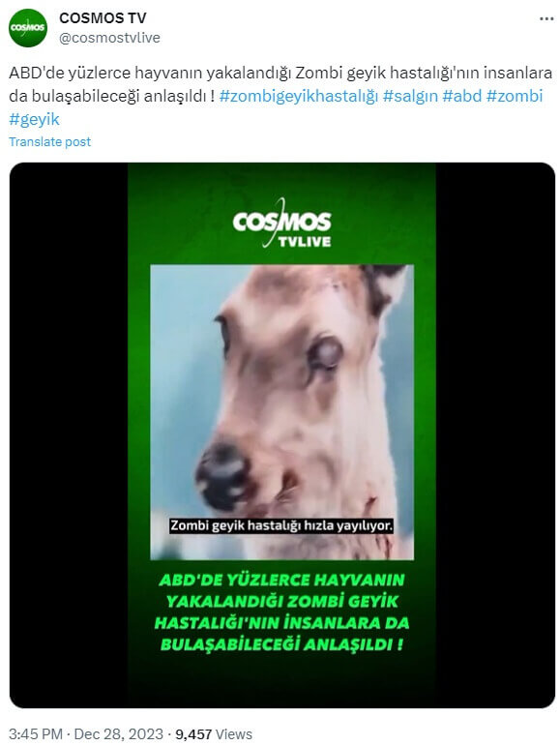Click the COSMOS TV display name
This screenshot has width=560, height=746.
[103, 18]
